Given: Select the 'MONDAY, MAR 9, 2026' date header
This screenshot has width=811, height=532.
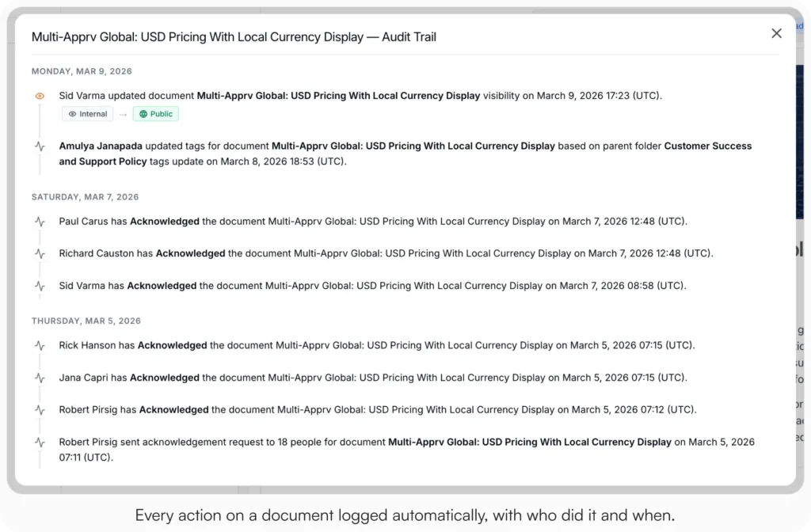Looking at the screenshot, I should point(82,71).
